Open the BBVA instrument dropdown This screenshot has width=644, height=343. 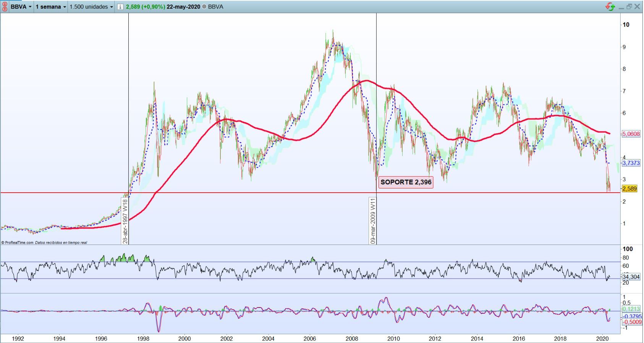tap(21, 7)
